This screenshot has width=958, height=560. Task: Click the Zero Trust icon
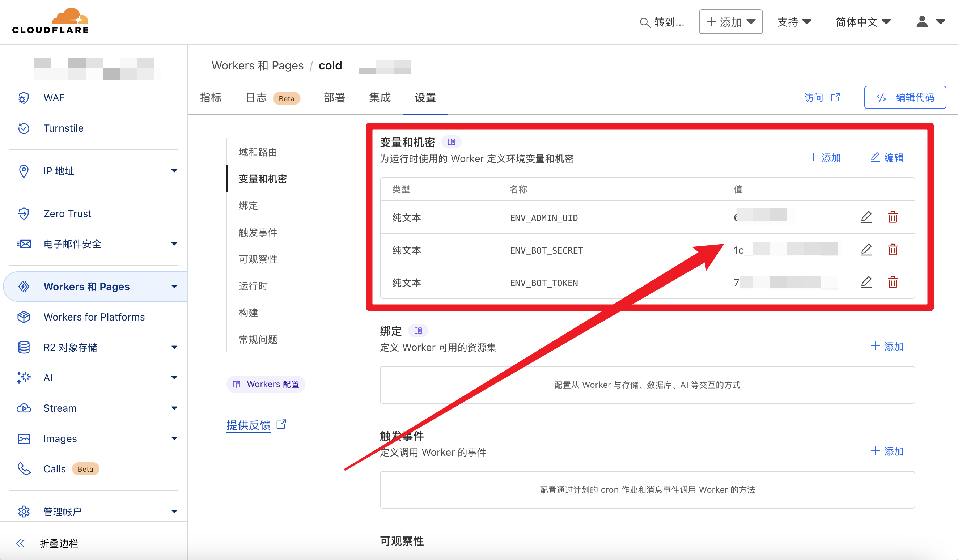pyautogui.click(x=24, y=213)
